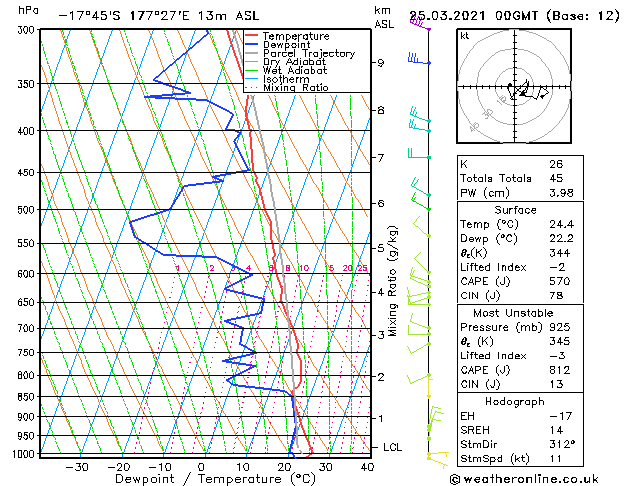Click the wind barb at 7 km

pyautogui.click(x=419, y=153)
